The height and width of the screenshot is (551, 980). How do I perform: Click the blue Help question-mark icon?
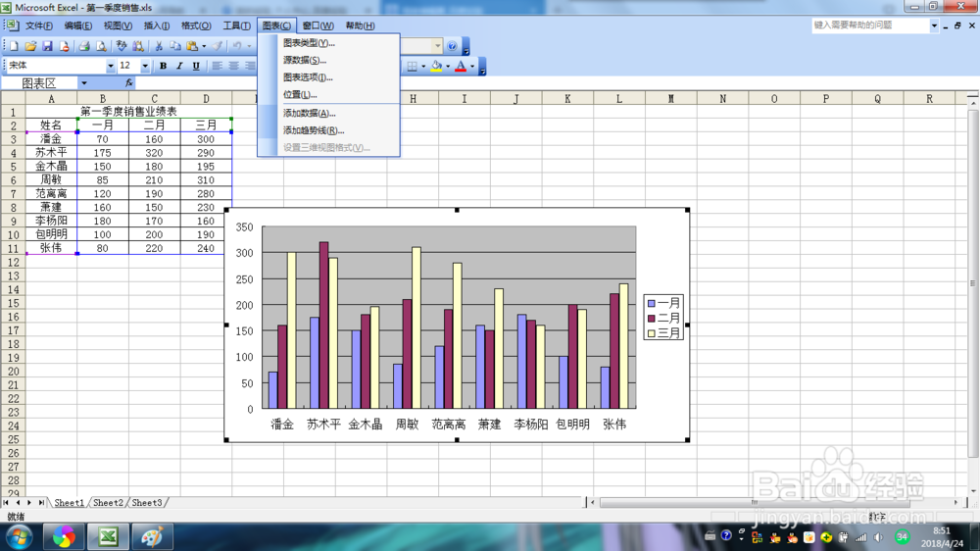pyautogui.click(x=452, y=46)
